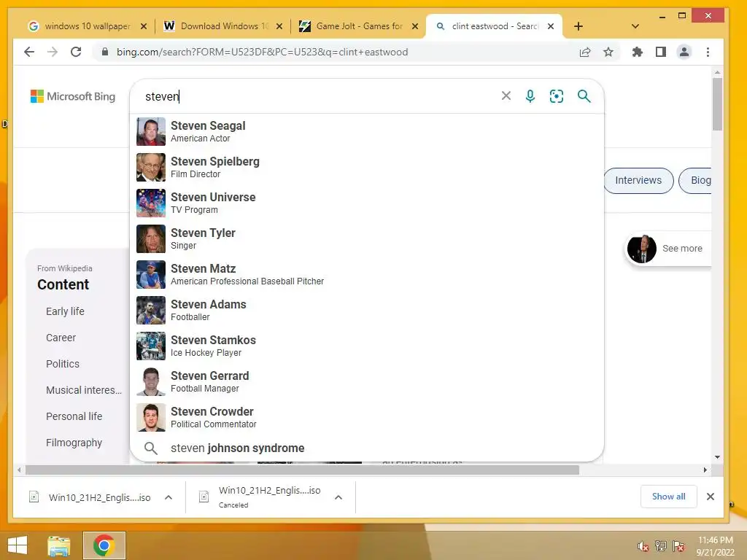Jump to Filmography section
Image resolution: width=747 pixels, height=560 pixels.
(x=74, y=443)
